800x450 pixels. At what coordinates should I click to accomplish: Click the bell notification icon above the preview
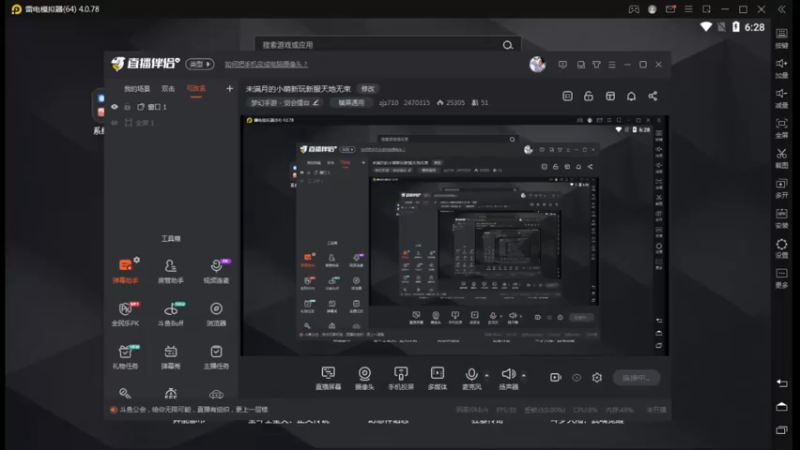(631, 96)
